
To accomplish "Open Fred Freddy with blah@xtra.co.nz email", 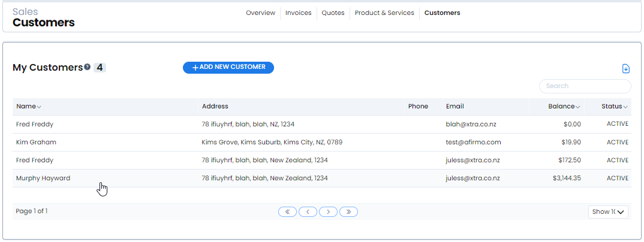I will pyautogui.click(x=35, y=124).
